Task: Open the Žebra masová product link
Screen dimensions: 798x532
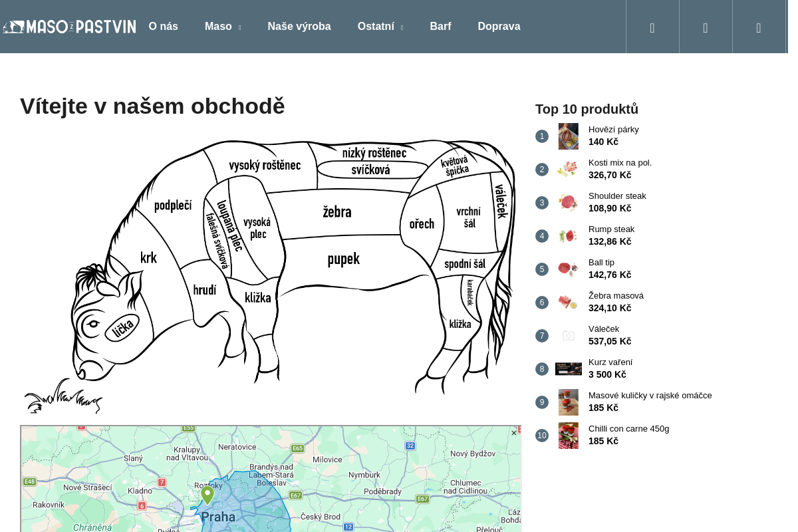Action: point(616,296)
